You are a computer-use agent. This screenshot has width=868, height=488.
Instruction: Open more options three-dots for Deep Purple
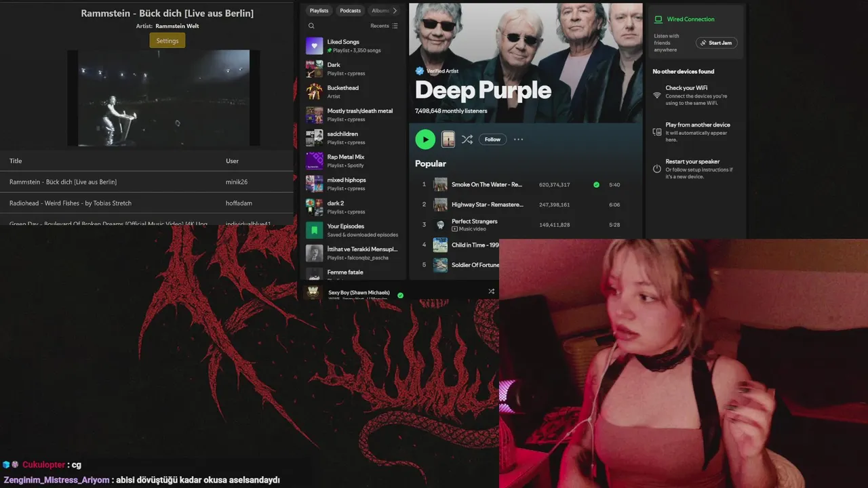(519, 140)
